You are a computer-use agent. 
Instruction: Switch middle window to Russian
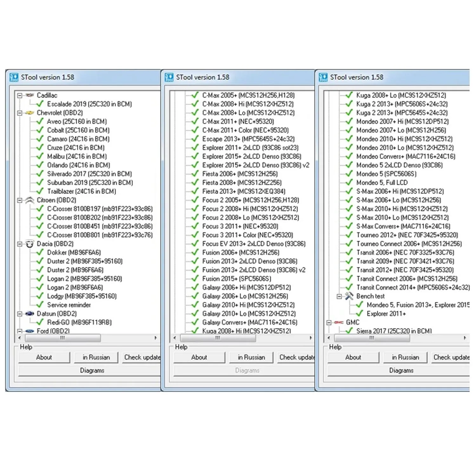click(x=251, y=357)
